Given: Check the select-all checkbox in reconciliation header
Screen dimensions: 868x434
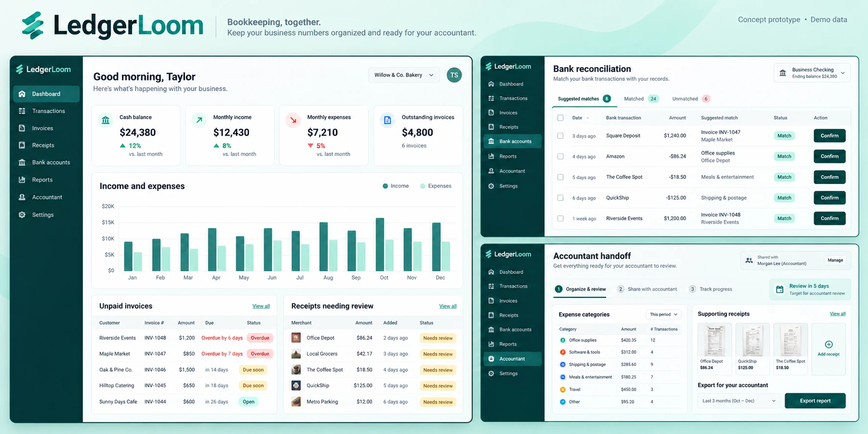Looking at the screenshot, I should pos(560,118).
